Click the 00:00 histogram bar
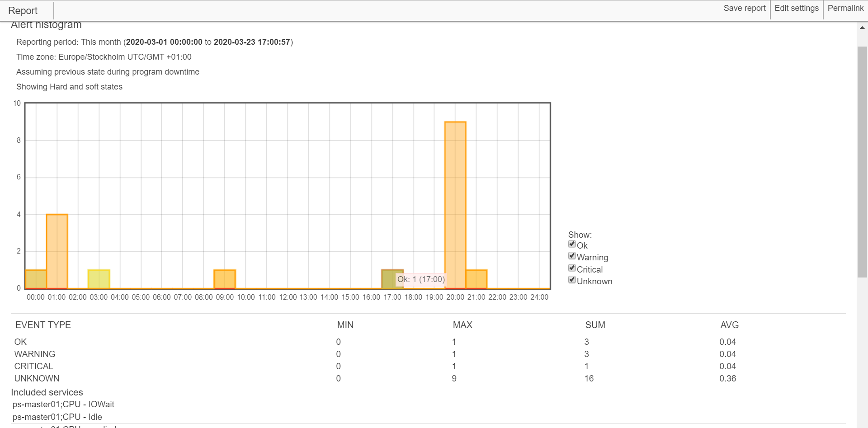The image size is (868, 428). point(36,279)
